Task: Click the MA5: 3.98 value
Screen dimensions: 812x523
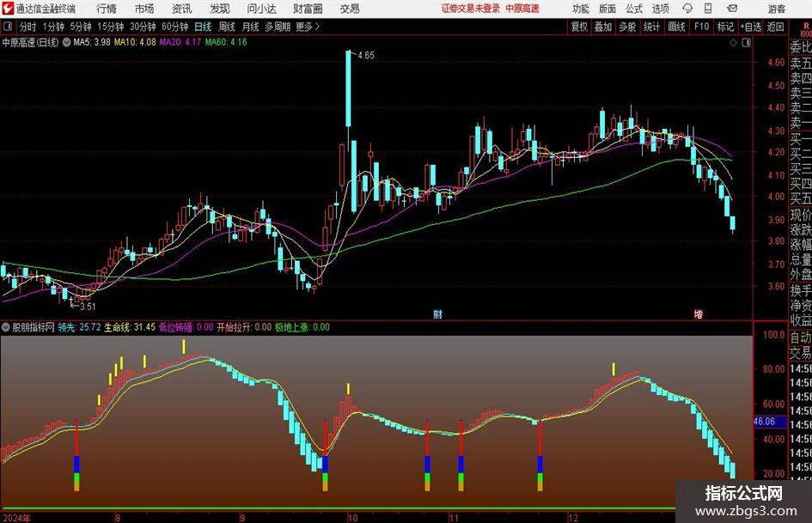Action: pyautogui.click(x=92, y=42)
